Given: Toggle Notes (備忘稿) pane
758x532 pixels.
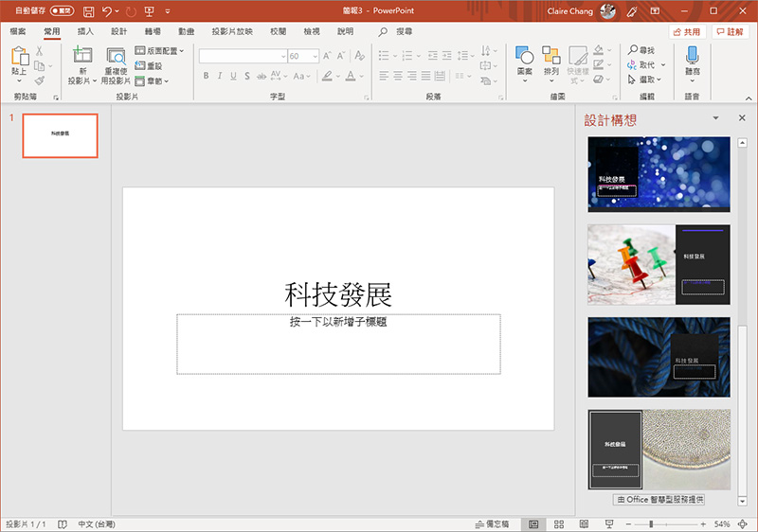Looking at the screenshot, I should pos(492,524).
